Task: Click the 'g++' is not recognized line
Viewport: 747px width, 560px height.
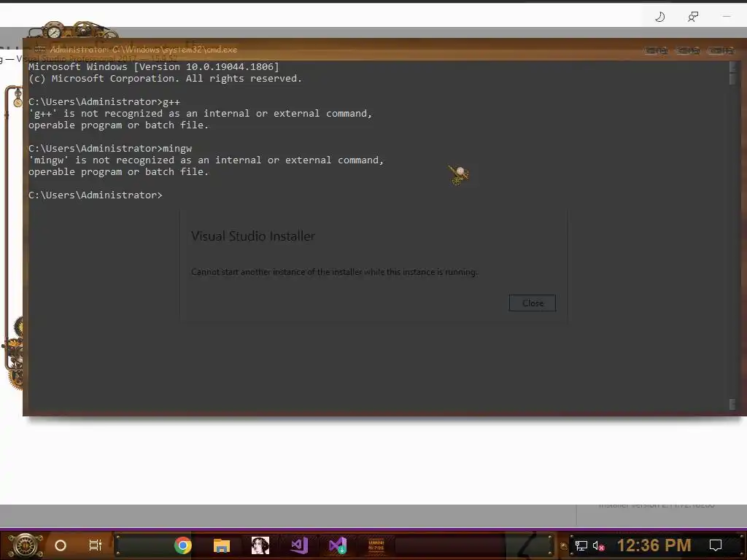Action: [200, 113]
